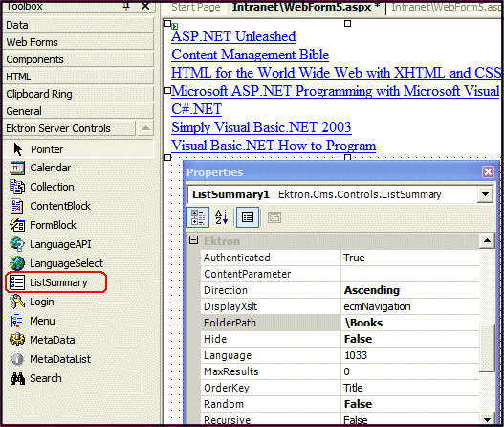Screen dimensions: 504x427
Task: Select the MetaDataList control icon
Action: click(17, 359)
